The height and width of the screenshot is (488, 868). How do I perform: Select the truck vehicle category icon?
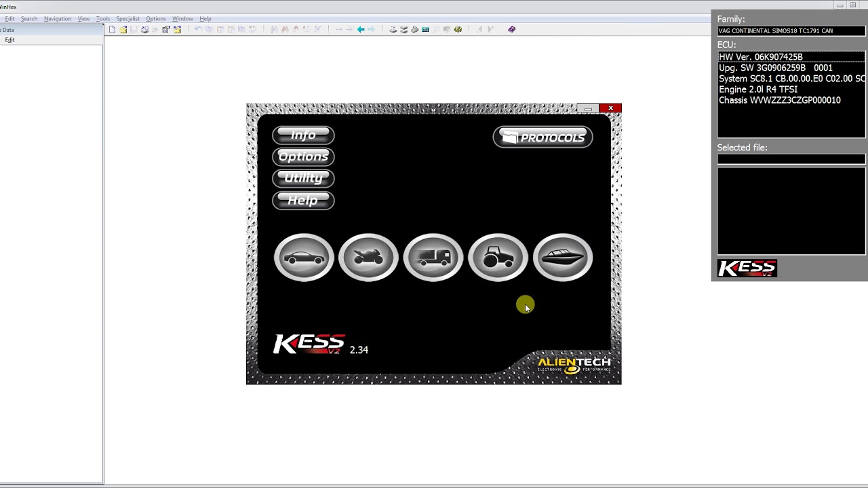point(433,258)
